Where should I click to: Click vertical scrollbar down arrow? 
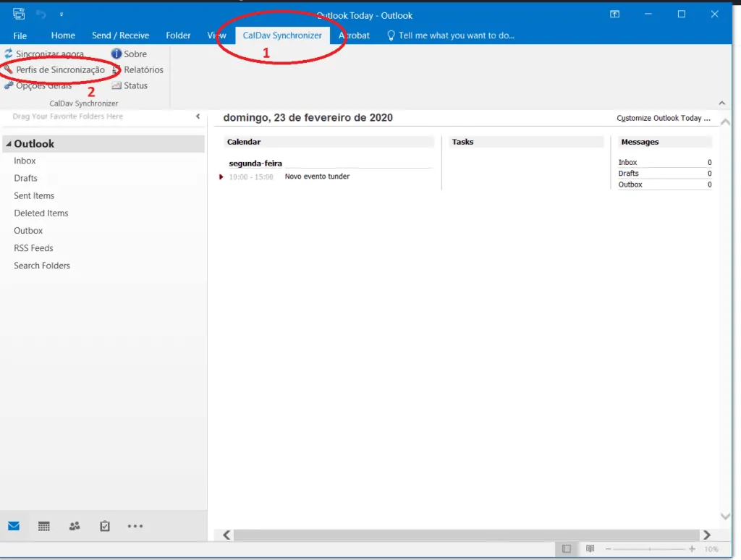click(x=725, y=517)
